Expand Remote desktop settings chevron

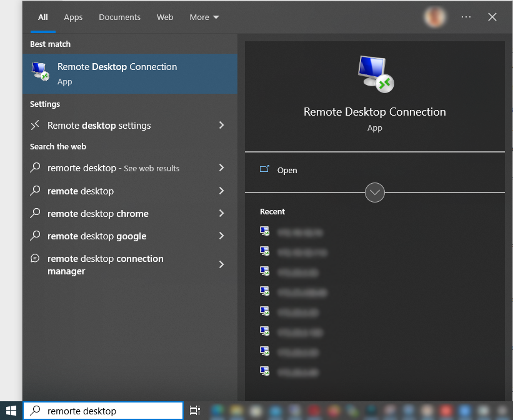click(221, 125)
